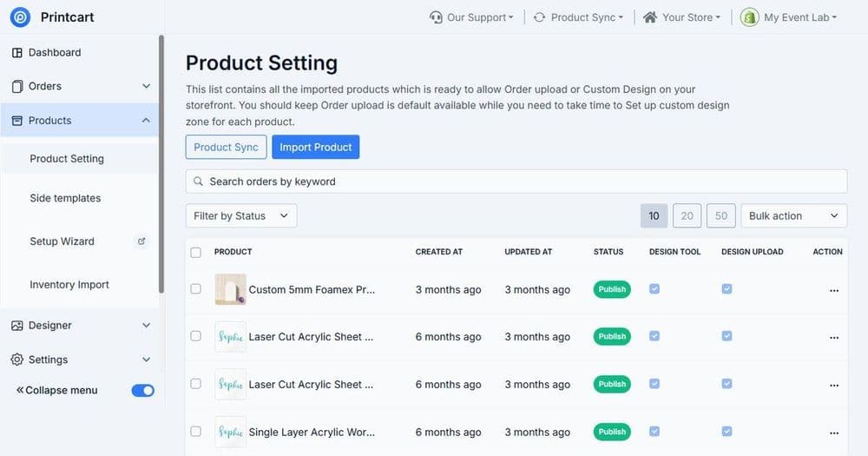868x456 pixels.
Task: Click the home icon for Your Store
Action: [650, 17]
